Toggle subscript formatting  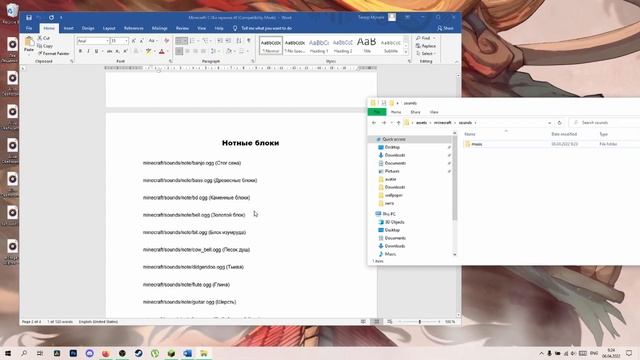click(117, 51)
